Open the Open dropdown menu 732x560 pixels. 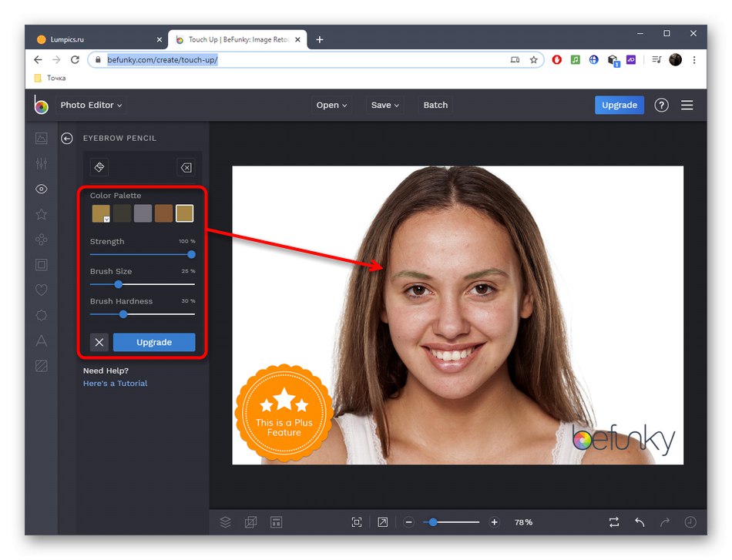pos(331,105)
